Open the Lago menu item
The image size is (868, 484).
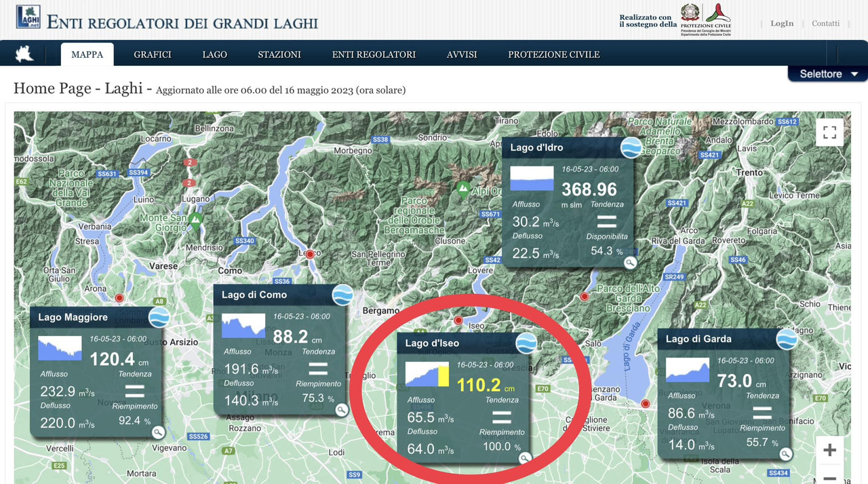pyautogui.click(x=215, y=54)
